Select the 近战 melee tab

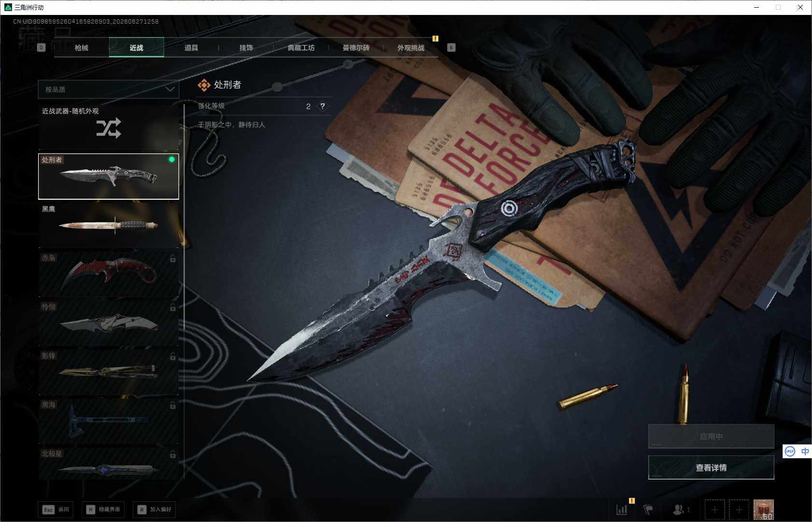coord(137,48)
